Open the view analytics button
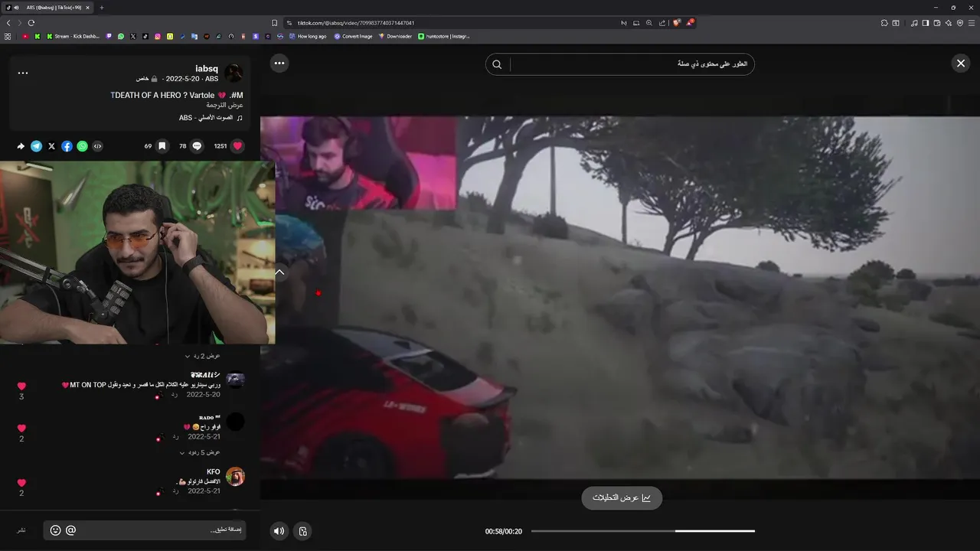 tap(622, 497)
